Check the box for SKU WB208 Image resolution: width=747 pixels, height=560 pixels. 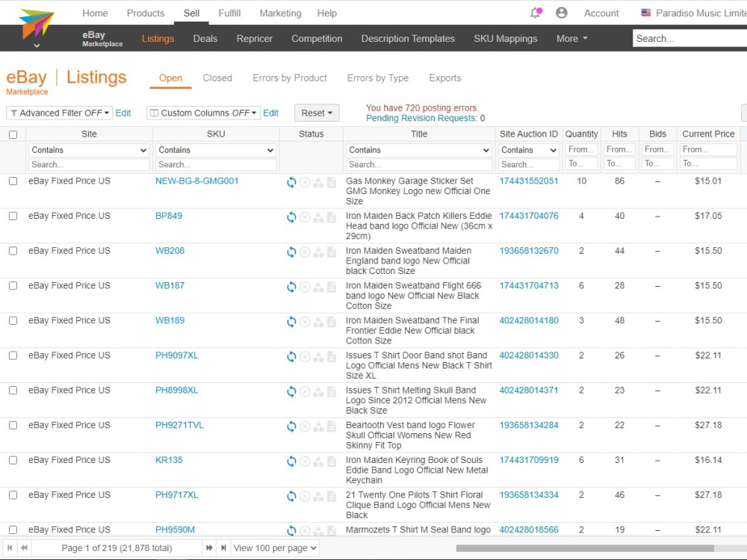point(13,250)
